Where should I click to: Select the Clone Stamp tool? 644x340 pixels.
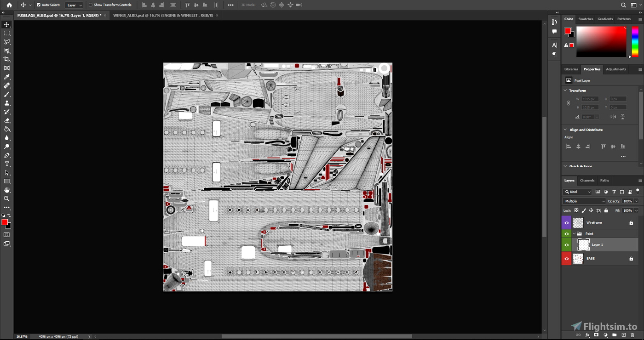click(x=7, y=103)
